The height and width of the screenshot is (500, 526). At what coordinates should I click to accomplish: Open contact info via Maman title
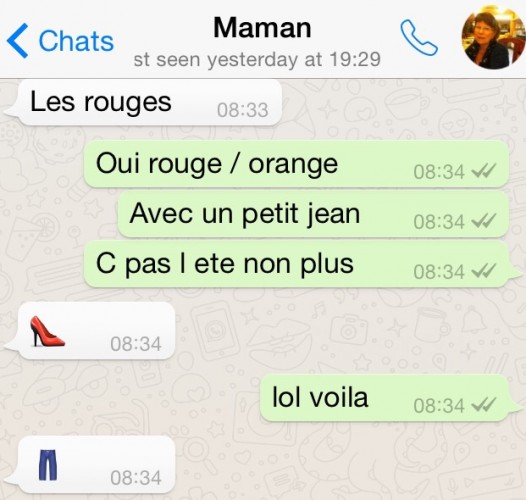point(262,28)
